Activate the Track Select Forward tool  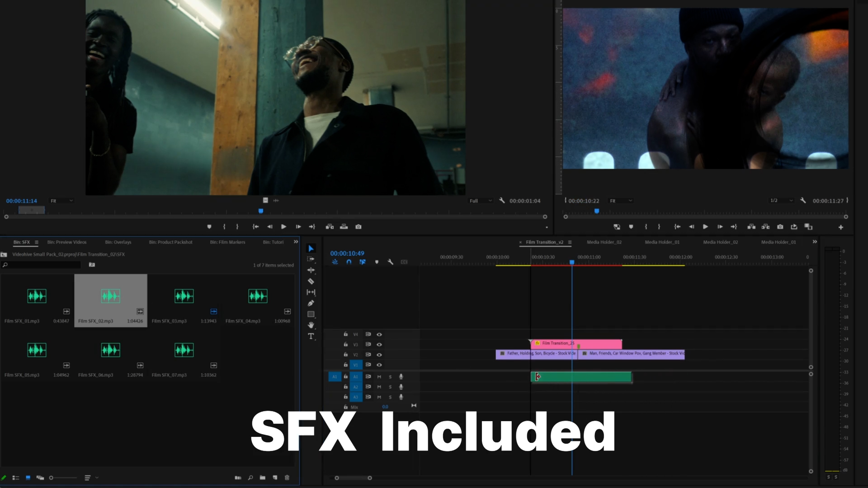311,259
